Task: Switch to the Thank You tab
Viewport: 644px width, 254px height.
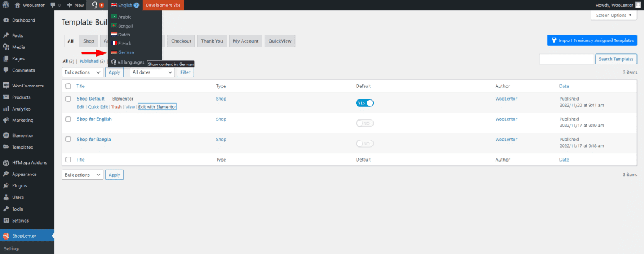Action: click(x=212, y=41)
